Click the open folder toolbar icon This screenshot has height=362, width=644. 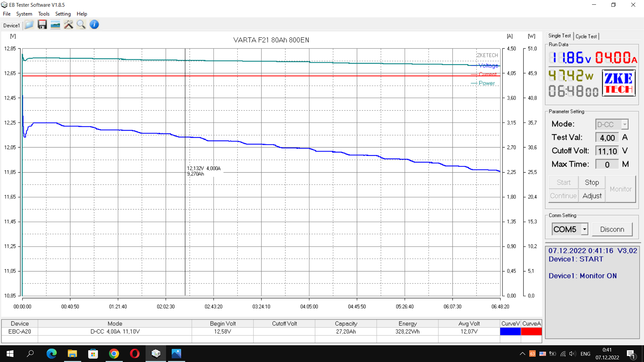coord(29,24)
